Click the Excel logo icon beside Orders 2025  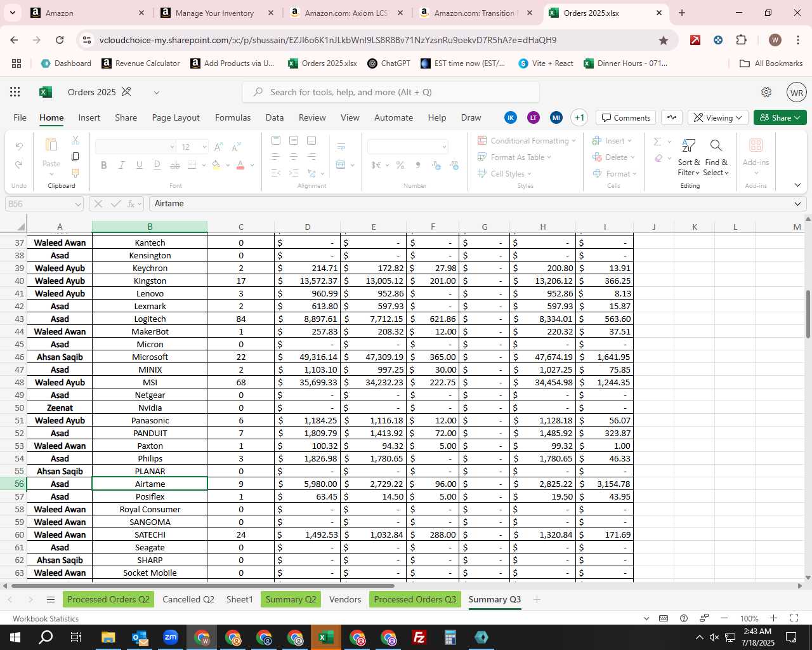pyautogui.click(x=46, y=92)
